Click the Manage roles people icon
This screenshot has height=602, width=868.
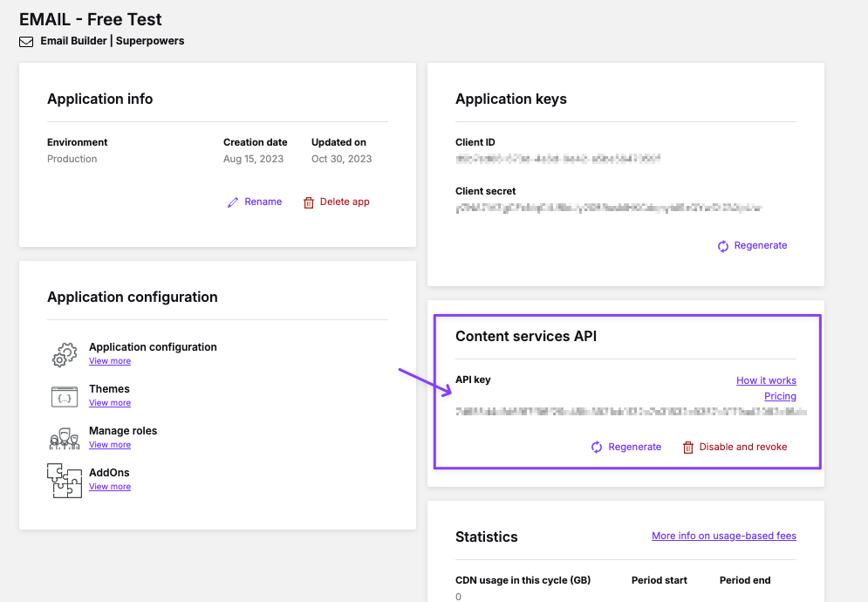(65, 439)
